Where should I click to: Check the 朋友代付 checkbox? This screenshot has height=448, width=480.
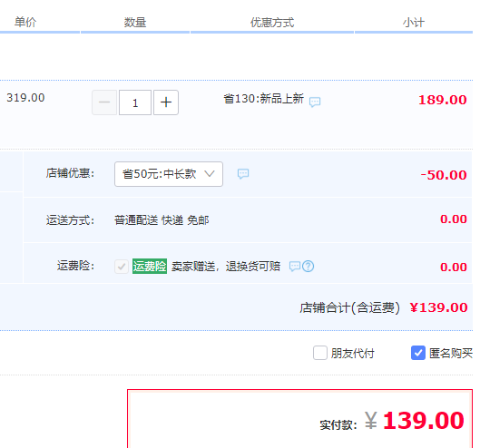pos(320,353)
